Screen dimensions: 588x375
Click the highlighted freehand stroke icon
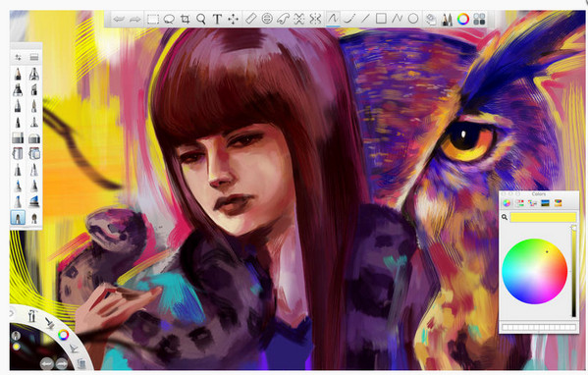(x=333, y=18)
